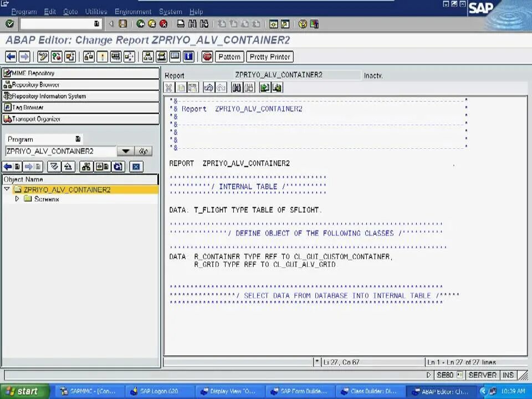The image size is (532, 399).
Task: Open the program name dropdown arrow
Action: point(125,151)
